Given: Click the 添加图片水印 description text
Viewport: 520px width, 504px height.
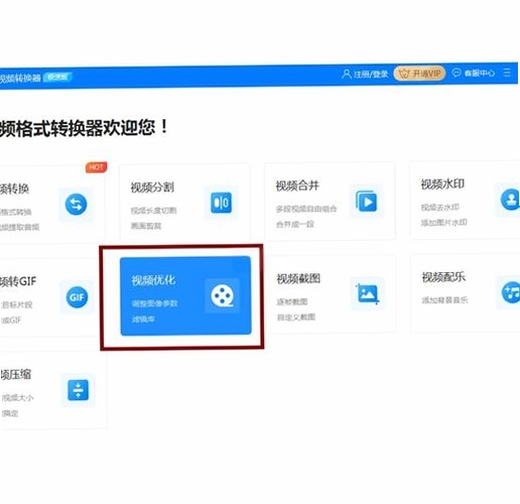Looking at the screenshot, I should [444, 223].
